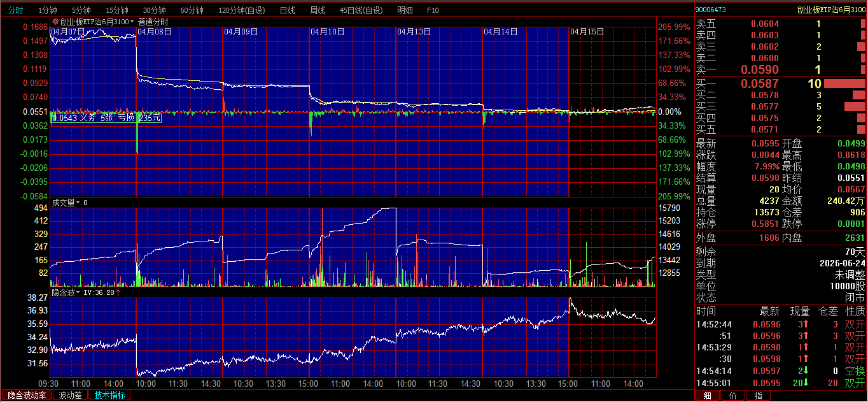Open the 120分钟(自设) period view
Screen dimensions: 868x402
242,10
